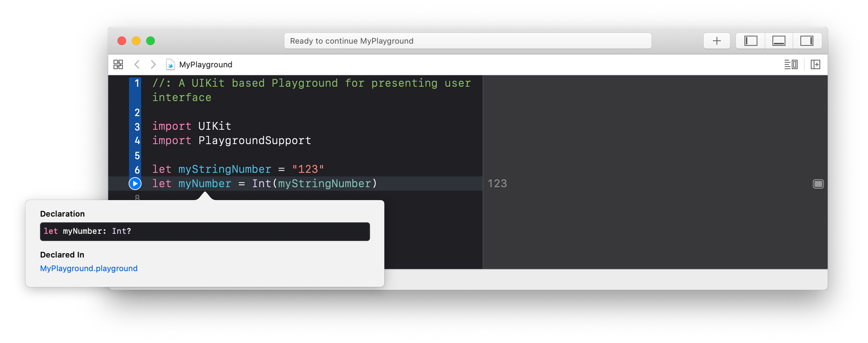Run code up to line 7
Viewport: 868px width, 343px height.
(135, 184)
